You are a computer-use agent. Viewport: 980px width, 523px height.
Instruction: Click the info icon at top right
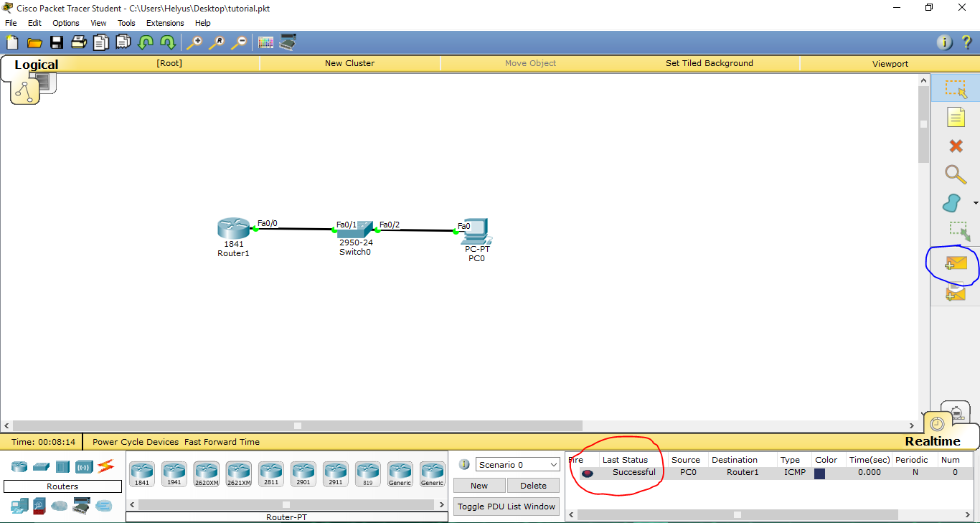[945, 42]
